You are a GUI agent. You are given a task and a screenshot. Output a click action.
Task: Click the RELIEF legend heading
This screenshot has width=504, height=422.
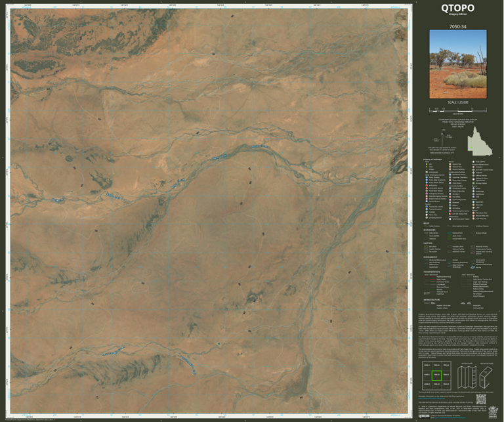pyautogui.click(x=426, y=223)
